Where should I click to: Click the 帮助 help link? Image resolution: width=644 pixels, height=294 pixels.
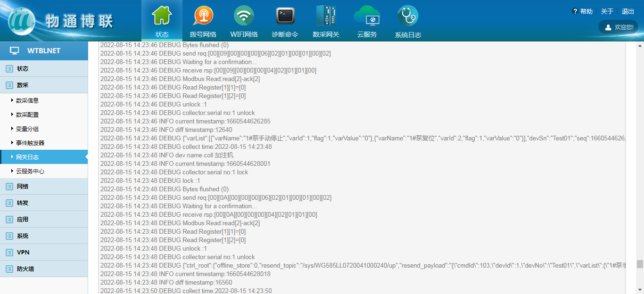click(x=583, y=11)
